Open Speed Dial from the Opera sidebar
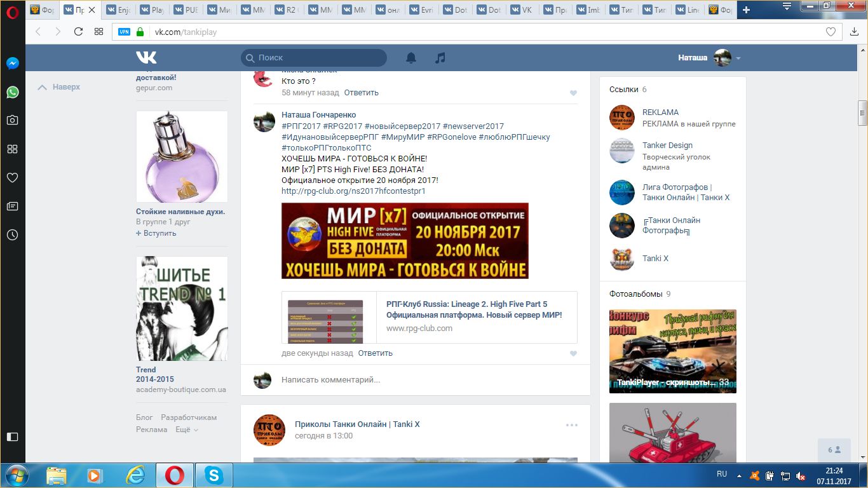Image resolution: width=868 pixels, height=488 pixels. [12, 149]
